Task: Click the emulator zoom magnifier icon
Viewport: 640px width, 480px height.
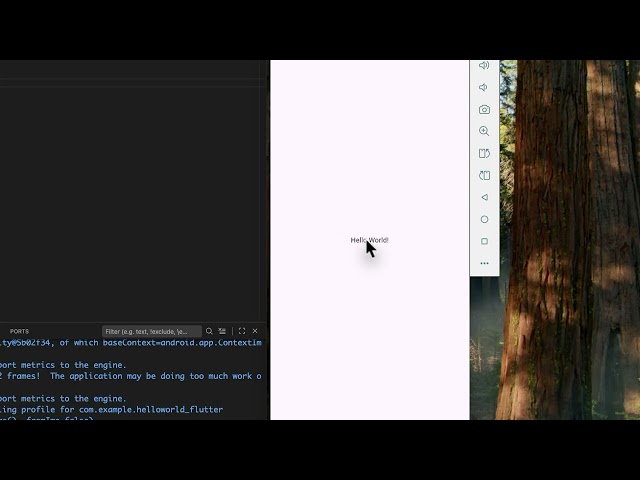Action: (x=484, y=131)
